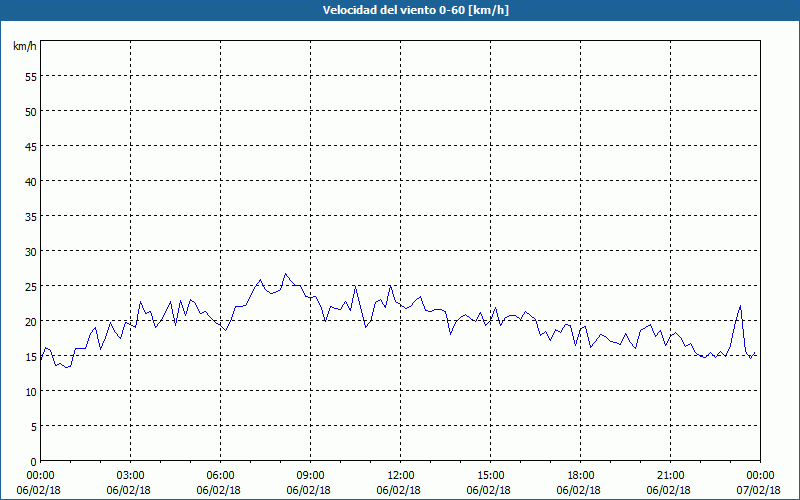
Task: Click the late-evening wind spike near 23:20
Action: [x=740, y=306]
